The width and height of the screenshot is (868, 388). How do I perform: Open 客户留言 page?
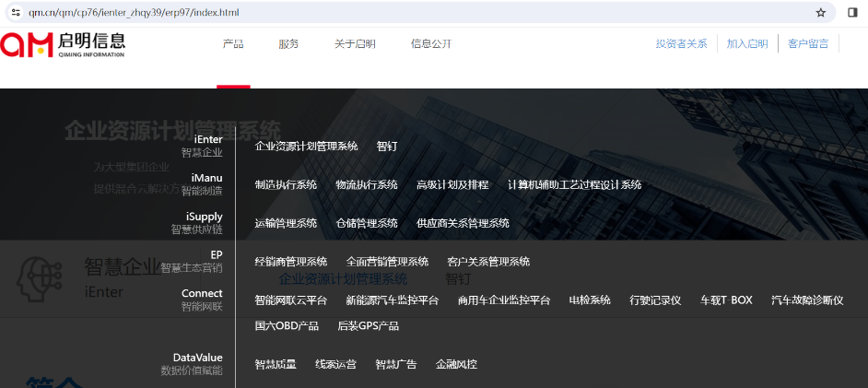pyautogui.click(x=808, y=44)
